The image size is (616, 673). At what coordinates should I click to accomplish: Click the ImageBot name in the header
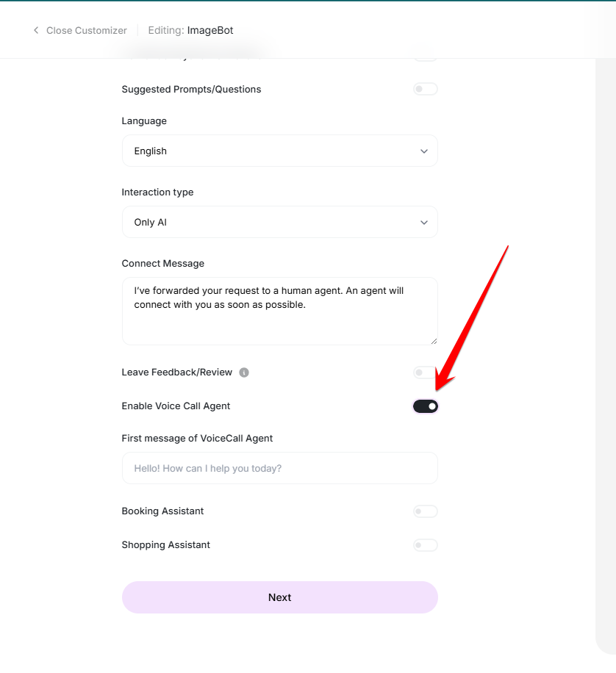[x=210, y=31]
